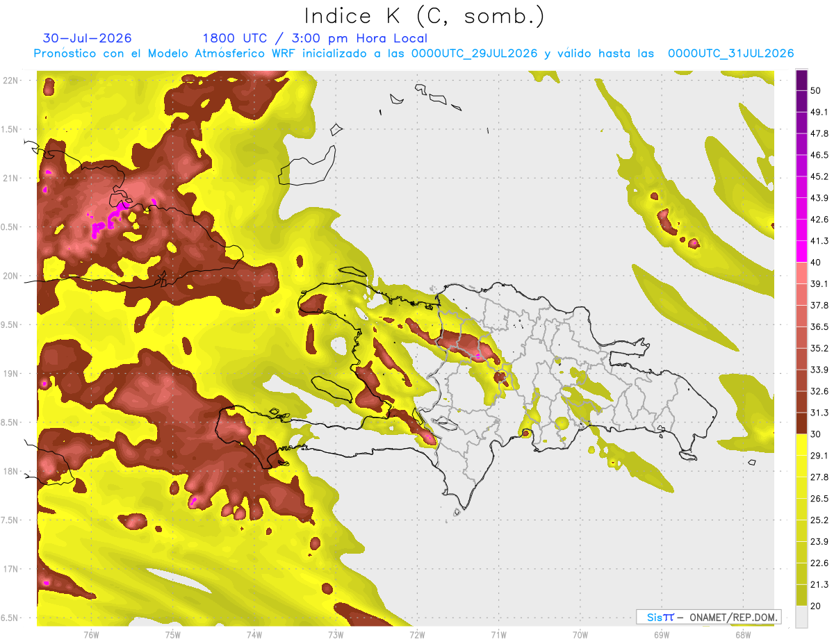Click the legend value "27.8"
Screen dimensions: 834x644
[819, 477]
